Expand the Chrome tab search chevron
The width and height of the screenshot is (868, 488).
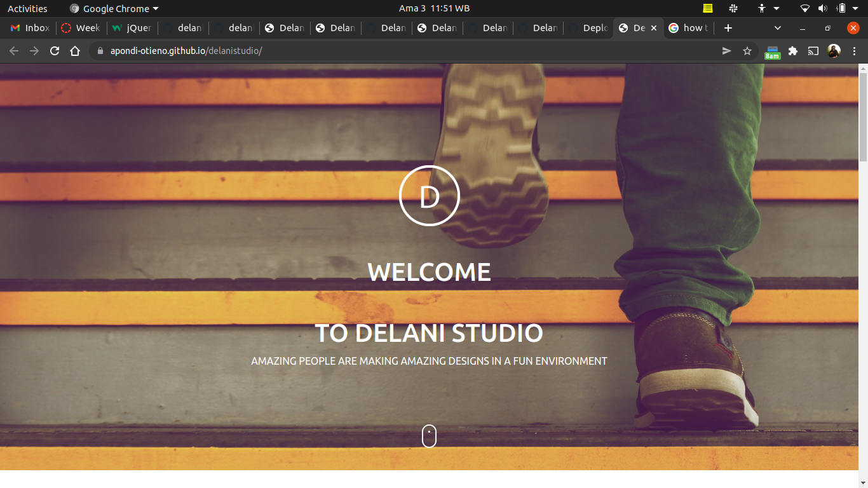coord(776,28)
